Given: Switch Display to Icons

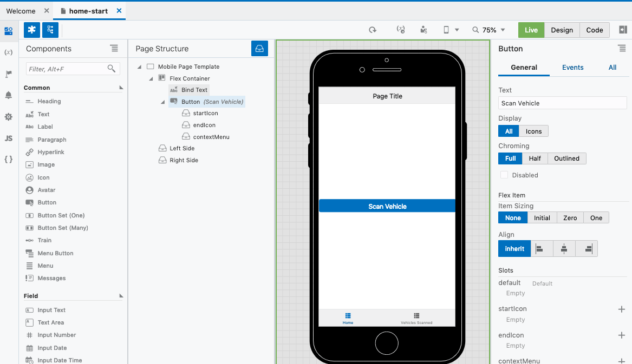Looking at the screenshot, I should pos(533,131).
